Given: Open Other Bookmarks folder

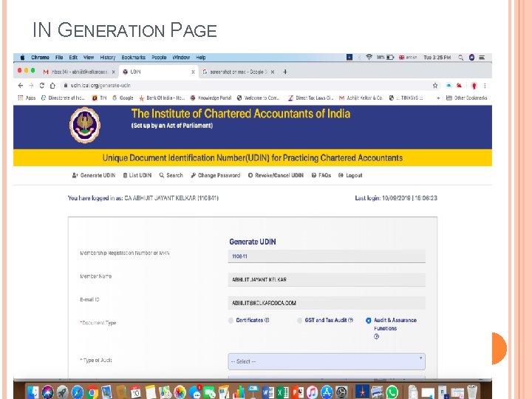Looking at the screenshot, I should coord(466,98).
